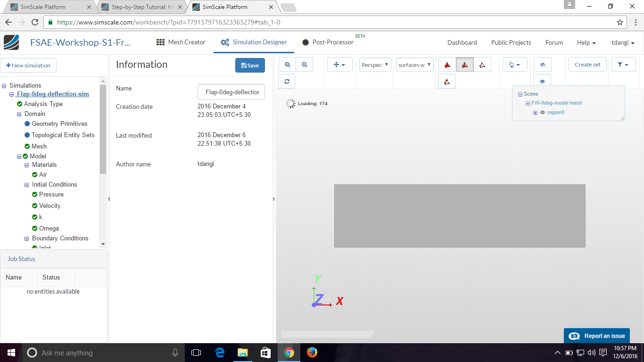Click the Task View icon
644x362 pixels.
[196, 353]
